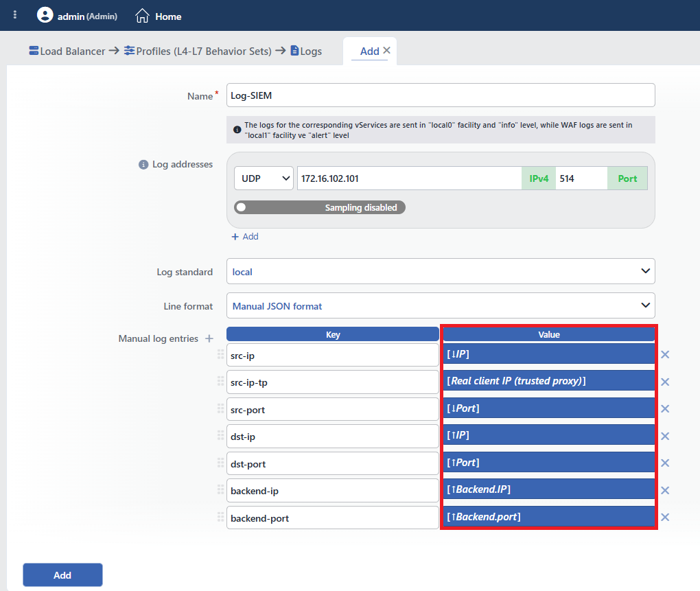Click the [↑IP] value field
Image resolution: width=700 pixels, height=591 pixels.
point(548,434)
